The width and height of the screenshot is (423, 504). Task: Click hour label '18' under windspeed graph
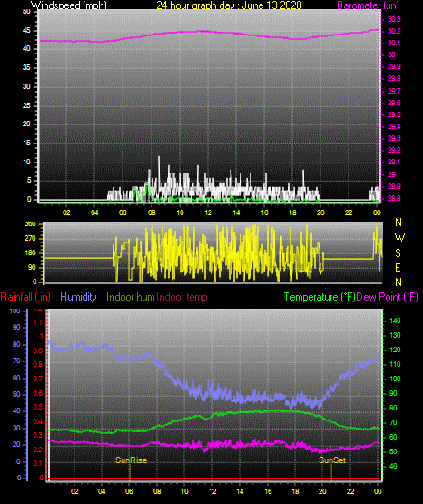[292, 212]
